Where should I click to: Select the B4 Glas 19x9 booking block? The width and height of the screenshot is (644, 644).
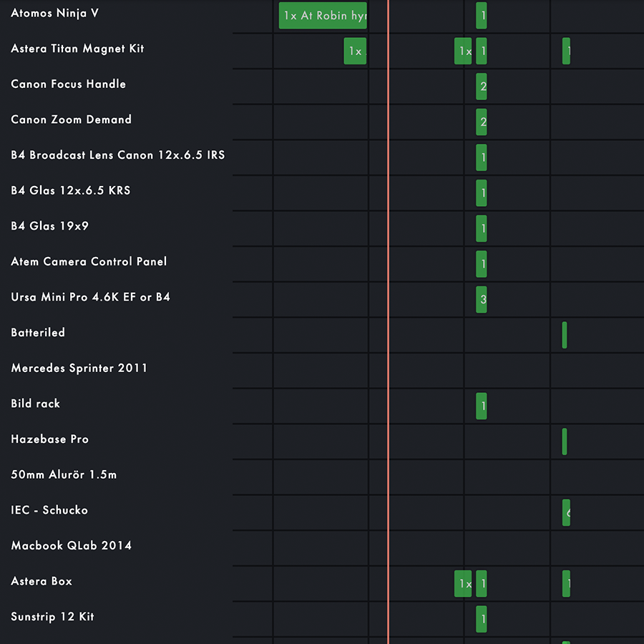(x=482, y=229)
